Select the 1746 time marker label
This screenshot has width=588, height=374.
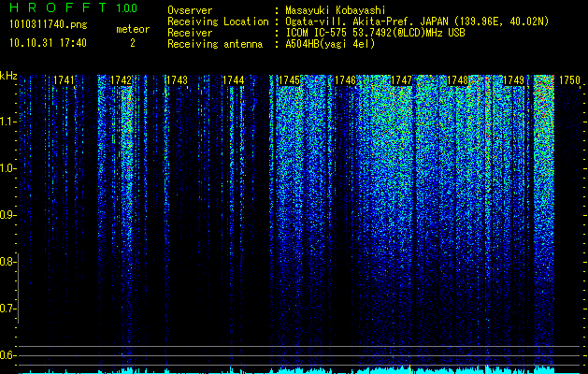[x=345, y=80]
